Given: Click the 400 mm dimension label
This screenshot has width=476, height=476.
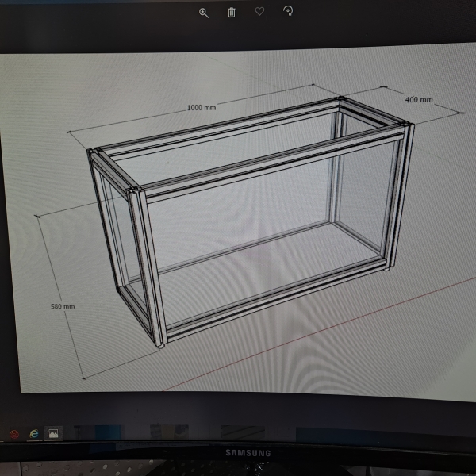Looking at the screenshot, I should pyautogui.click(x=419, y=100).
